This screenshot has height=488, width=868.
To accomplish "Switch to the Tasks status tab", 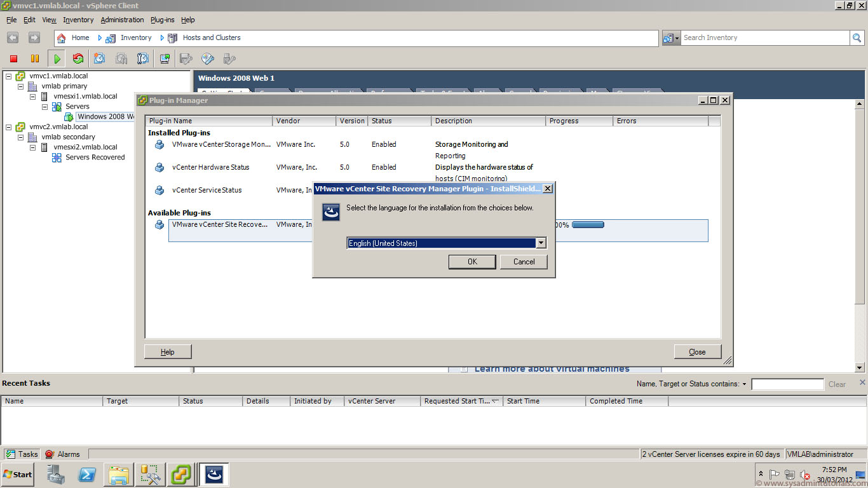I will click(x=22, y=454).
